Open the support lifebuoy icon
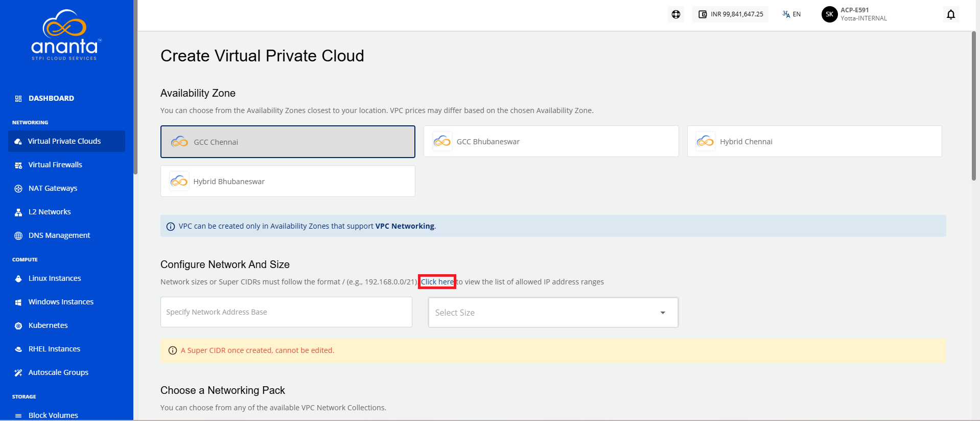Image resolution: width=980 pixels, height=421 pixels. pyautogui.click(x=676, y=14)
